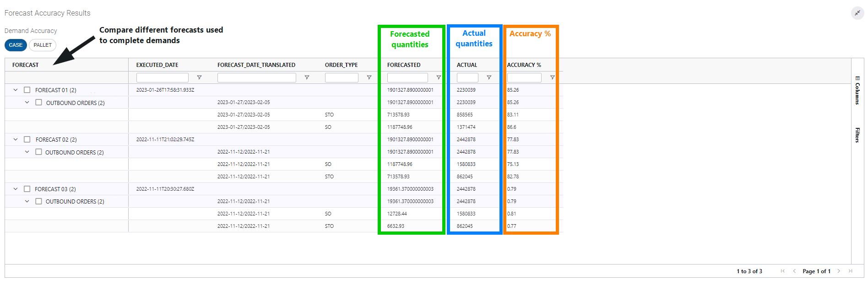Screen dimensions: 868x281
Task: Sort by ACTUAL column header
Action: 467,65
